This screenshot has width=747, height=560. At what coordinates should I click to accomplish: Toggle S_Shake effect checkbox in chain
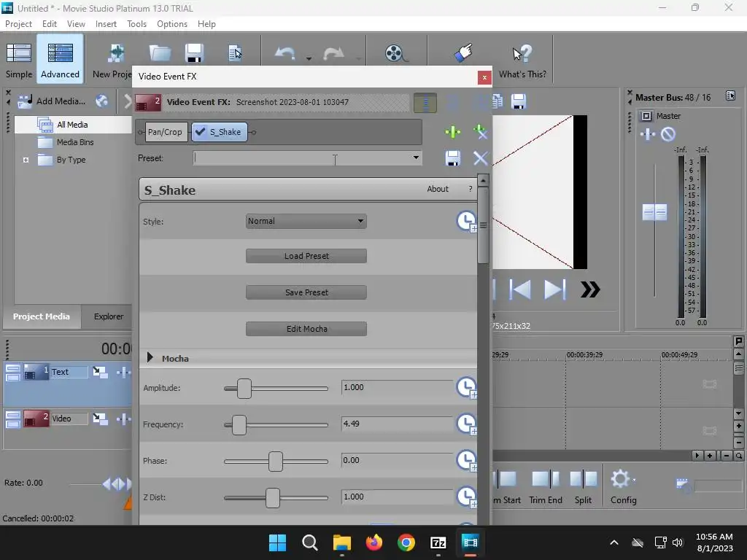pyautogui.click(x=201, y=132)
